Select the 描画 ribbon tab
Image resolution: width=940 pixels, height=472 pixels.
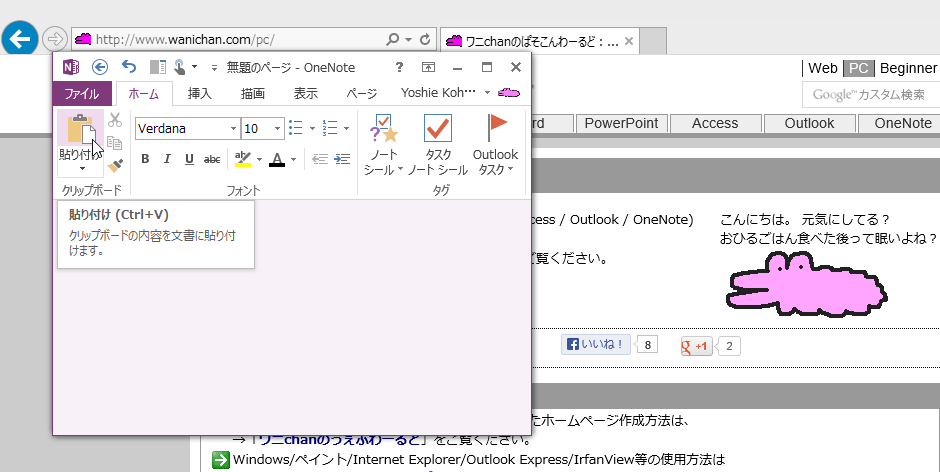tap(252, 94)
